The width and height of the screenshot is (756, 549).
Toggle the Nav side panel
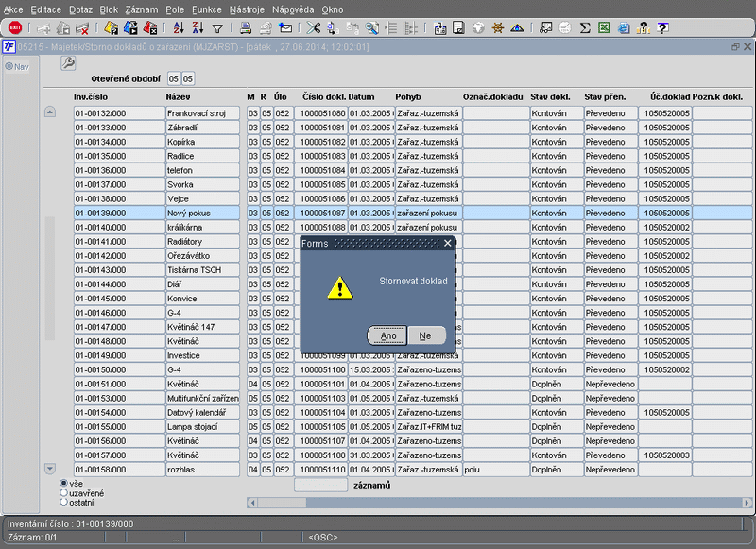coord(16,66)
